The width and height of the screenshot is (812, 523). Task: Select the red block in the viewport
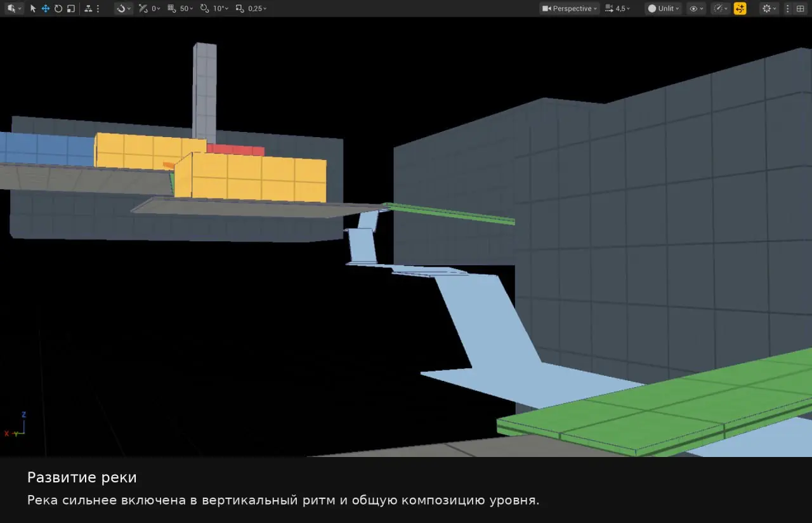[x=235, y=150]
